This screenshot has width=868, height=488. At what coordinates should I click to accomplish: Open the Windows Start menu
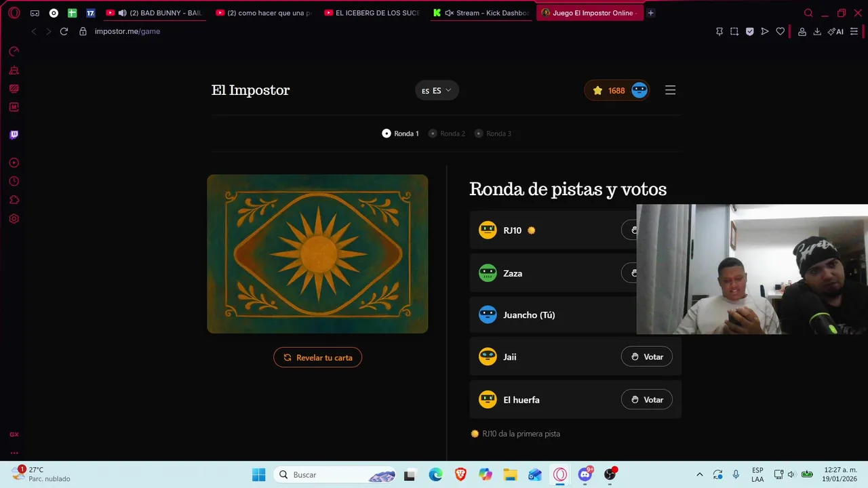(258, 474)
